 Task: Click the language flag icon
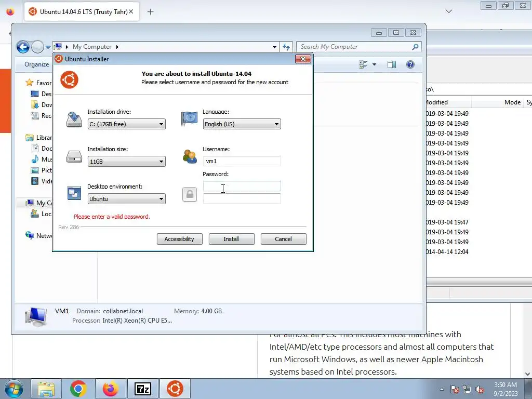[x=189, y=119]
